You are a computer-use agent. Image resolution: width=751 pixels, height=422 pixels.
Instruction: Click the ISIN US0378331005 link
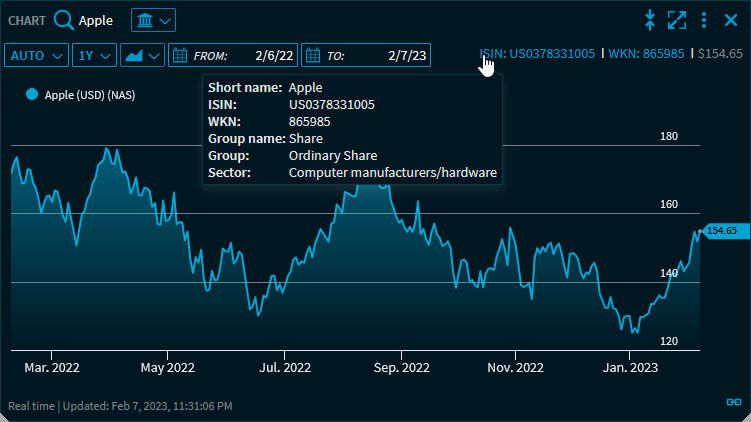537,54
